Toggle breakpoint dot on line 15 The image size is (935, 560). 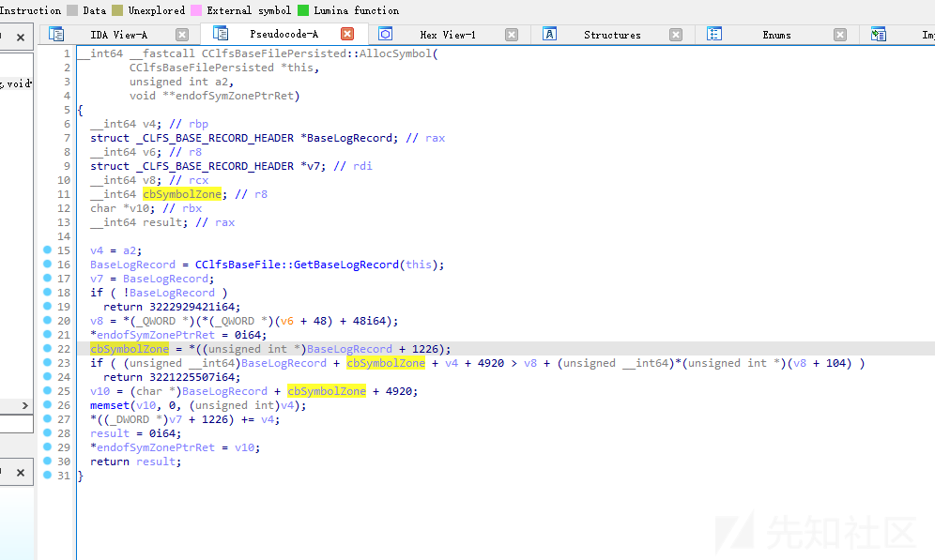tap(47, 250)
